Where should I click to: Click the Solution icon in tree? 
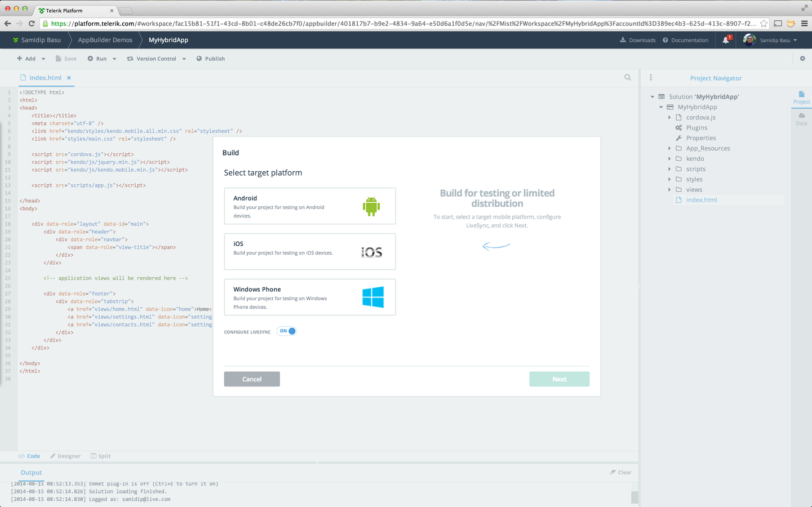(x=662, y=97)
